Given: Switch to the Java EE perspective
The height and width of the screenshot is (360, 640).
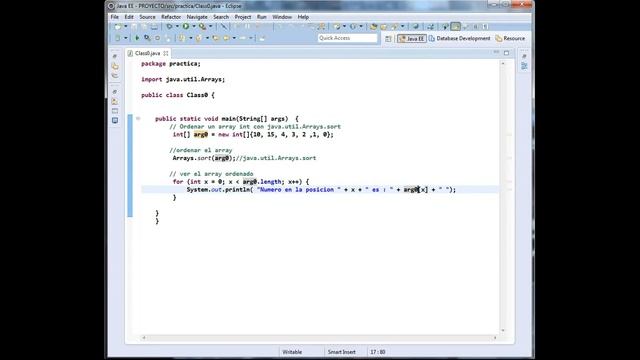Looking at the screenshot, I should pyautogui.click(x=411, y=38).
